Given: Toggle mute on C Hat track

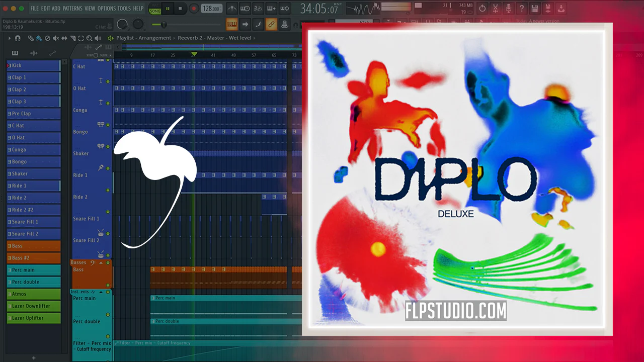Looking at the screenshot, I should (x=108, y=81).
